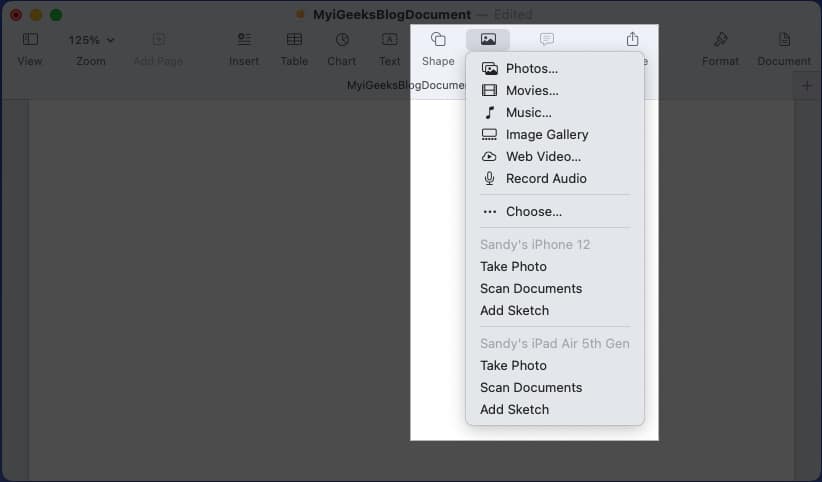The width and height of the screenshot is (822, 482).
Task: Scan Documents with Sandy's iPad Air
Action: coord(555,388)
